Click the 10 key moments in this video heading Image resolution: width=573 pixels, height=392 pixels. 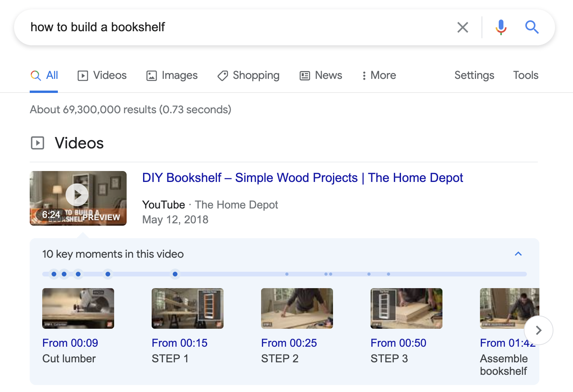(113, 254)
